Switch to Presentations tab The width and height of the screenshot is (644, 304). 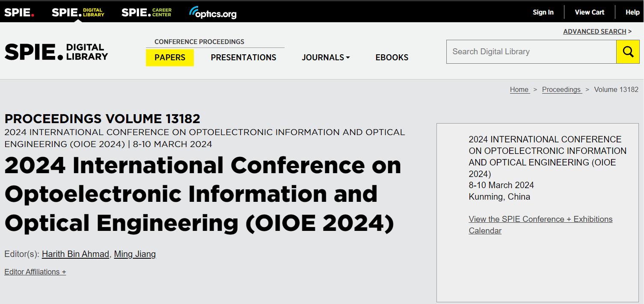pos(243,57)
